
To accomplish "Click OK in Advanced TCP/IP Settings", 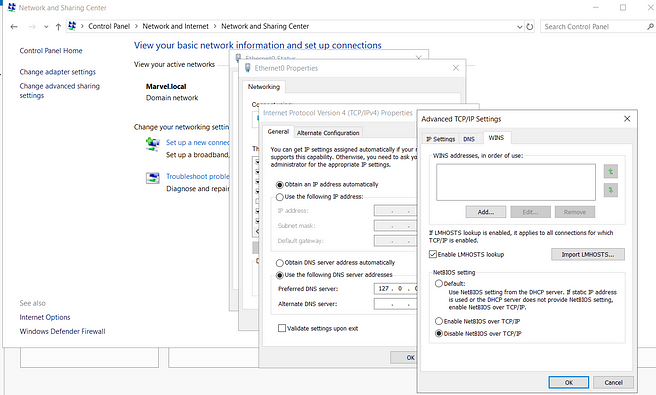I will [x=569, y=382].
